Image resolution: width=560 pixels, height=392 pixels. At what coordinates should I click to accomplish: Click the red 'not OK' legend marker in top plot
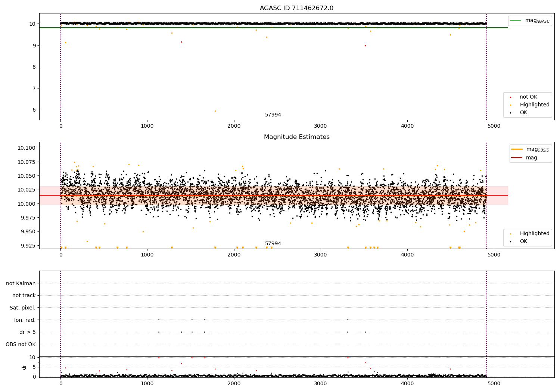tap(510, 97)
